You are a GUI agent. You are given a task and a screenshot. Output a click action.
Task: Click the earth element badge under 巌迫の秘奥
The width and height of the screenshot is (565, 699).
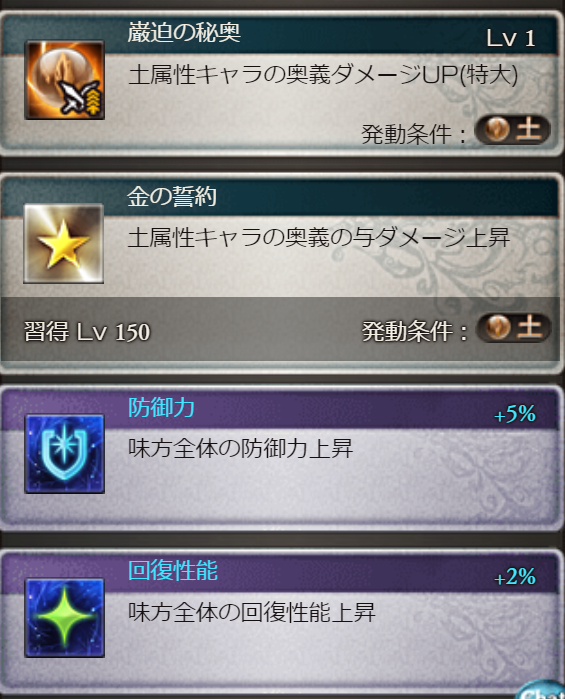point(512,130)
